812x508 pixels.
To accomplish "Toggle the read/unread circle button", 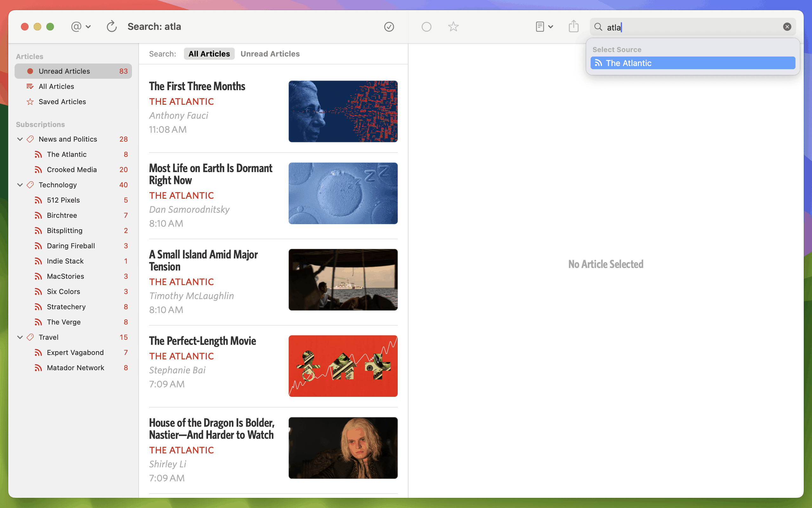I will pyautogui.click(x=426, y=27).
